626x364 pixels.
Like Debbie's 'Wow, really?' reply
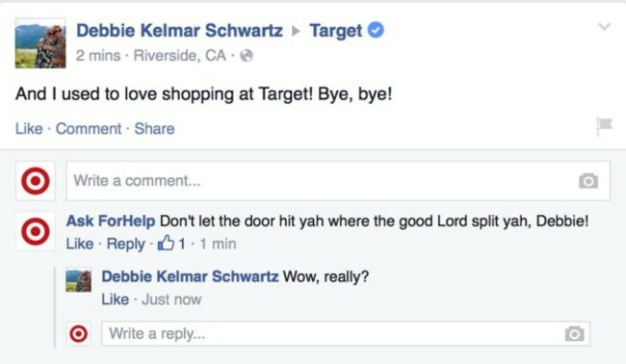(x=115, y=299)
